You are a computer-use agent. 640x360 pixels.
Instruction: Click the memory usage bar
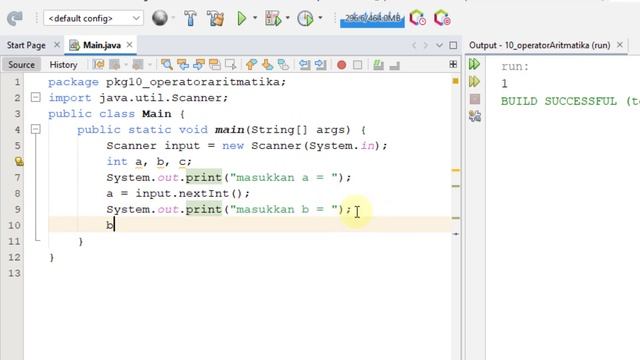tap(372, 19)
